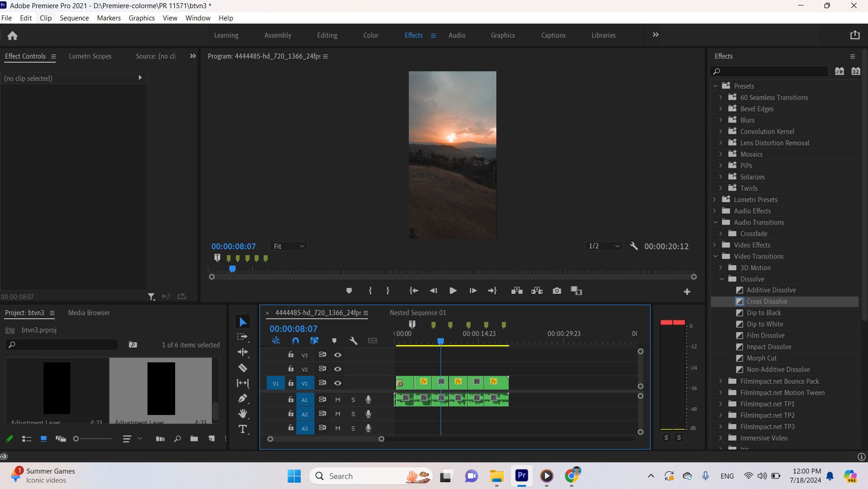Expand the 60 Seamless Transitions folder
Viewport: 868px width, 489px height.
pos(721,97)
